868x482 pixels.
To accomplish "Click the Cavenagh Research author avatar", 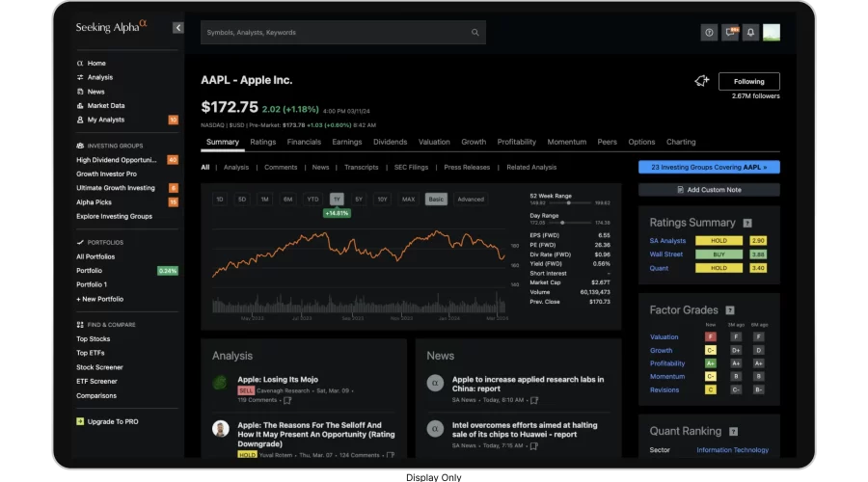I will click(x=220, y=383).
